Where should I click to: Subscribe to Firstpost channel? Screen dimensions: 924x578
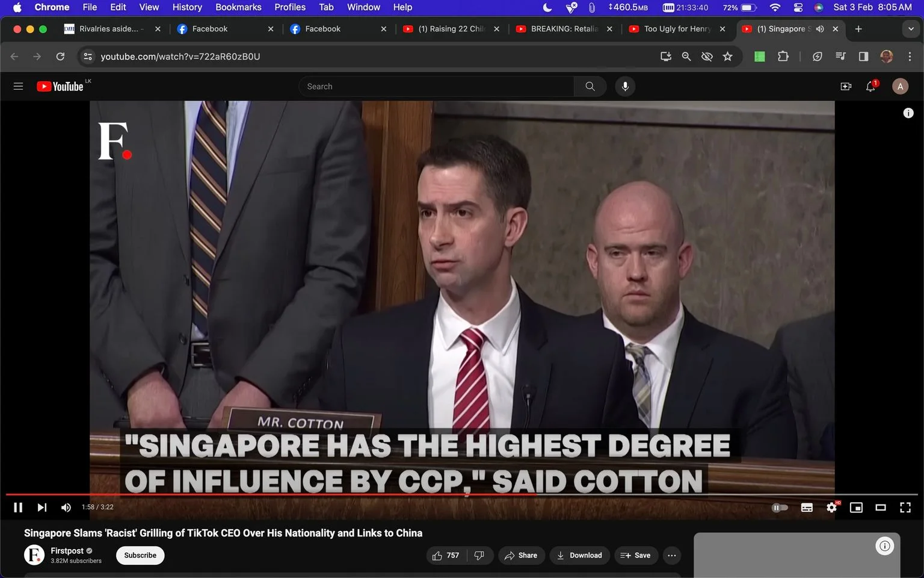tap(140, 555)
